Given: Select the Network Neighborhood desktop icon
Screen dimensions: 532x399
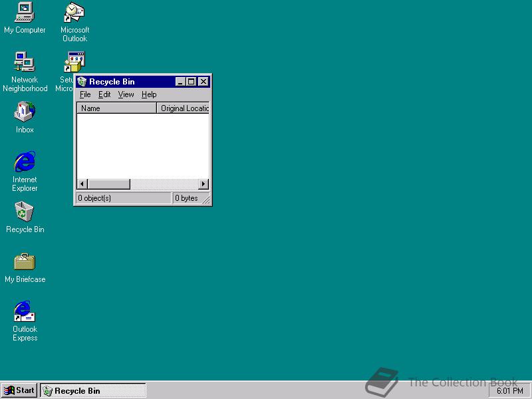Looking at the screenshot, I should tap(25, 72).
